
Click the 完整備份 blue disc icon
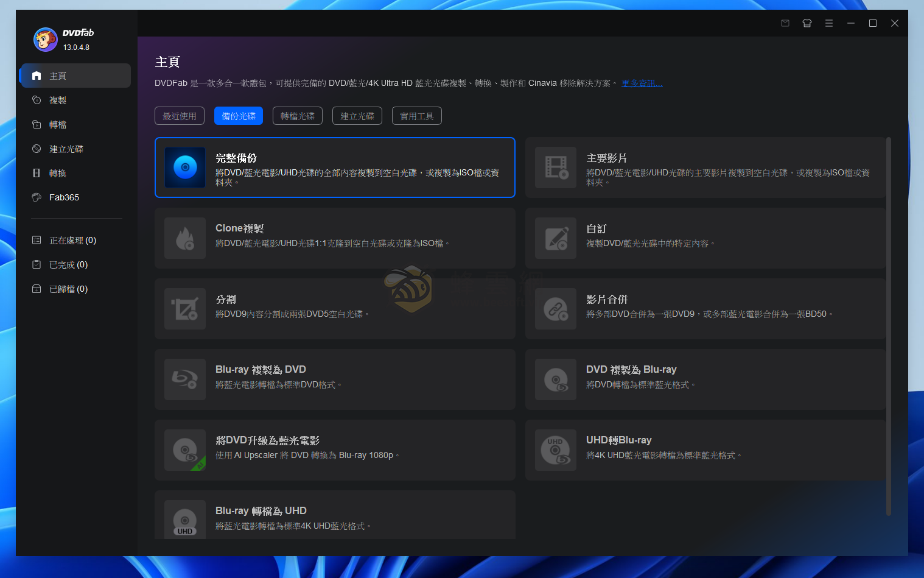click(185, 167)
